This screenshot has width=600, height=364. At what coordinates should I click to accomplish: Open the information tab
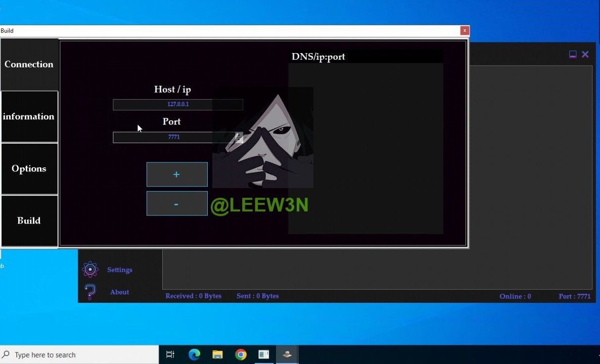29,116
